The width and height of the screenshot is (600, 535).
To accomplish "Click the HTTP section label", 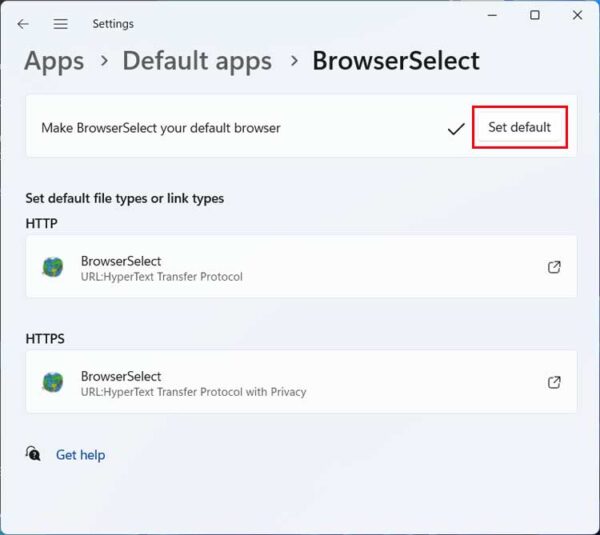I will click(x=41, y=223).
